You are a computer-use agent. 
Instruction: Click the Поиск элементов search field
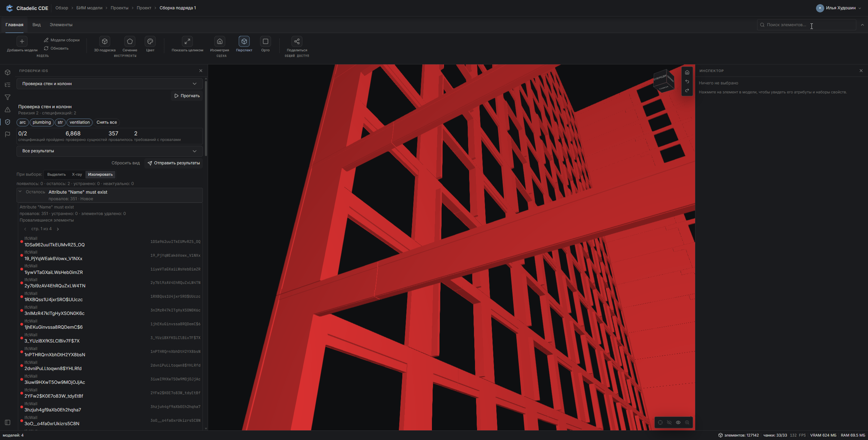806,25
